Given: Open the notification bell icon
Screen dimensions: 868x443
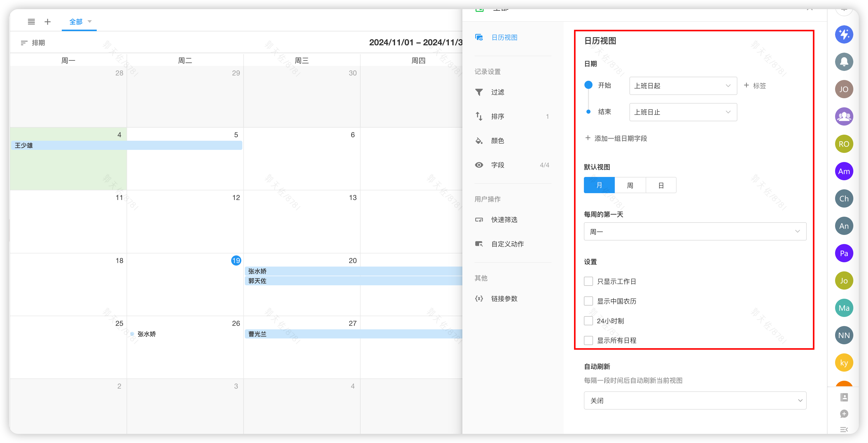Looking at the screenshot, I should [x=844, y=62].
